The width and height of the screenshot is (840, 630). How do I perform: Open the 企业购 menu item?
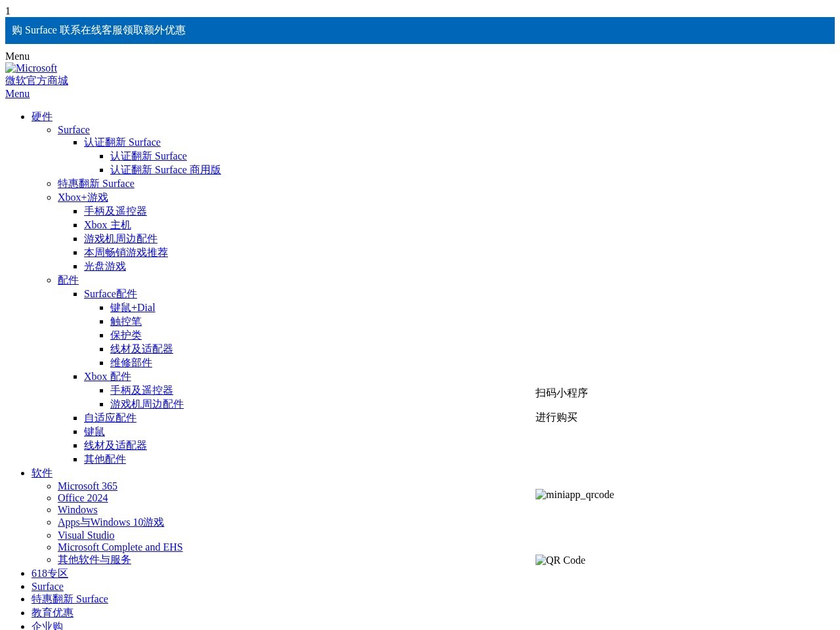(x=47, y=626)
